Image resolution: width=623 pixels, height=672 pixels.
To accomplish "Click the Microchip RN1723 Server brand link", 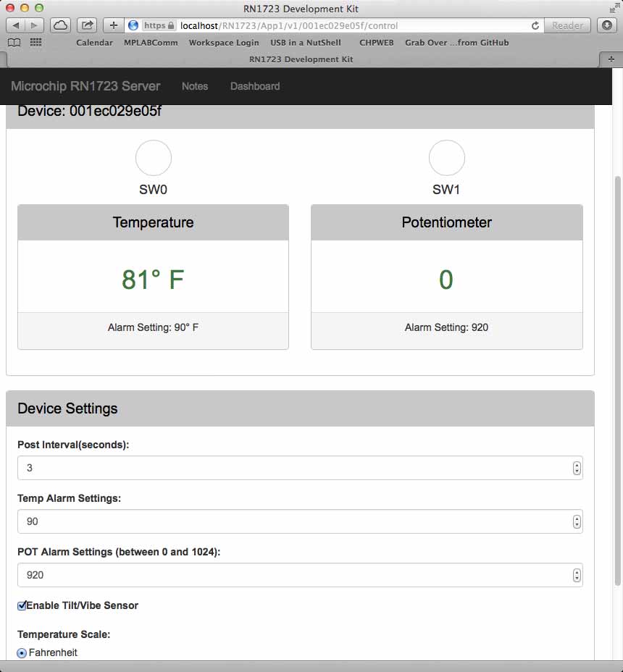I will tap(85, 86).
